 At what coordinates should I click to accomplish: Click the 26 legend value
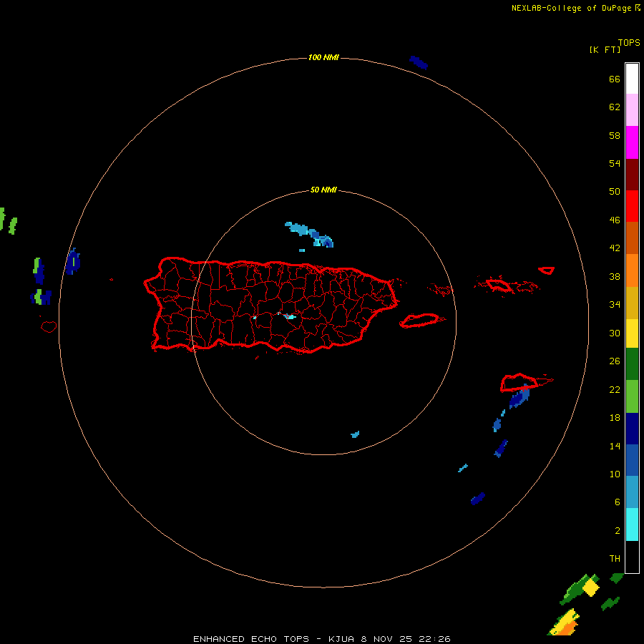pos(615,361)
